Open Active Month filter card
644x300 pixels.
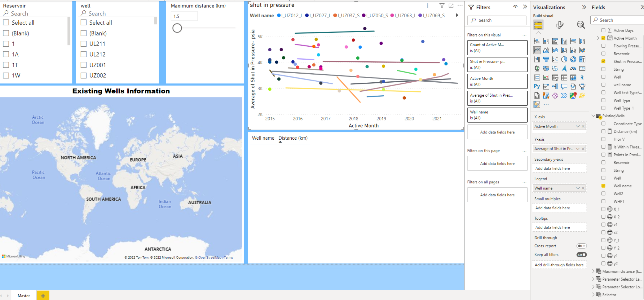pyautogui.click(x=497, y=81)
